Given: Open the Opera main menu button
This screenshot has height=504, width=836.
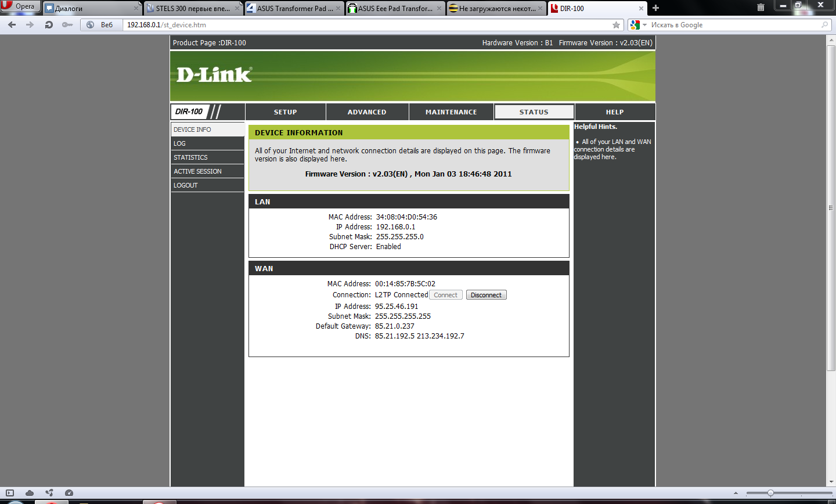Looking at the screenshot, I should 20,6.
